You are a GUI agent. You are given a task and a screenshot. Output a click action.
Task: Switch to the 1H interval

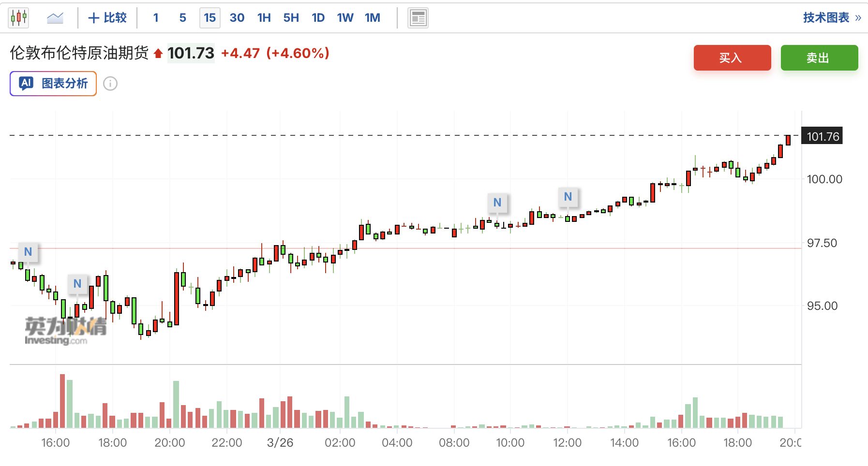pyautogui.click(x=264, y=18)
